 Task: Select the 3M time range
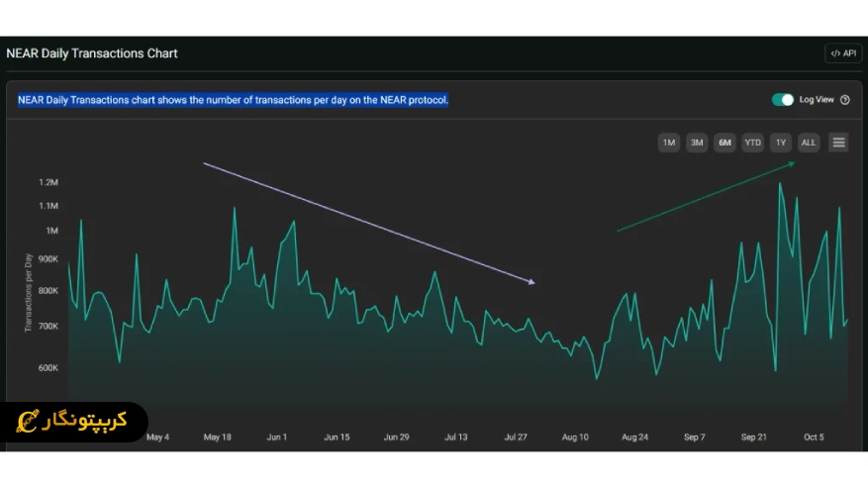click(x=697, y=143)
